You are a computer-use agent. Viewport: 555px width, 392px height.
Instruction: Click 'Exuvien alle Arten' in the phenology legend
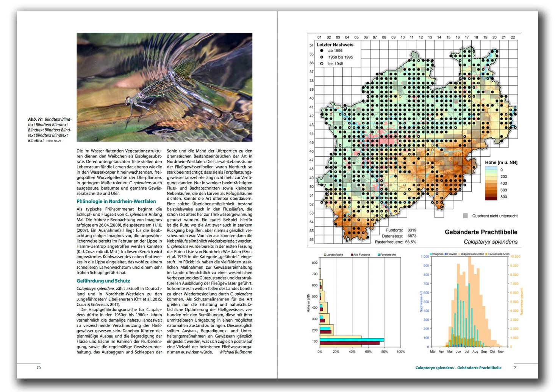(x=497, y=254)
